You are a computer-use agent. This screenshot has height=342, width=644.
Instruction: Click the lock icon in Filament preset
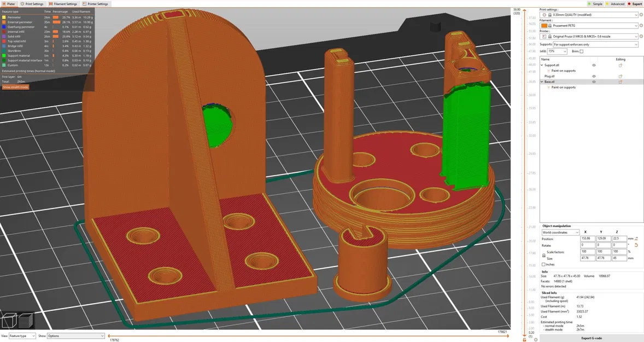click(550, 26)
